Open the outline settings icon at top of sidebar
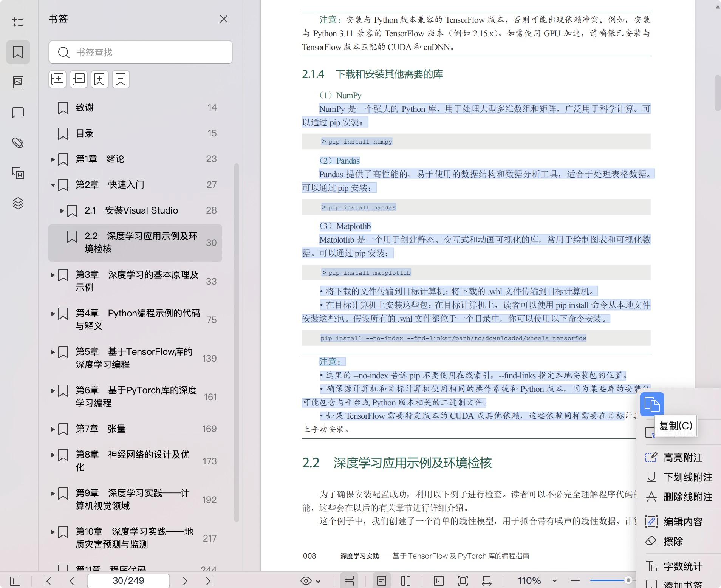This screenshot has width=721, height=588. point(18,22)
